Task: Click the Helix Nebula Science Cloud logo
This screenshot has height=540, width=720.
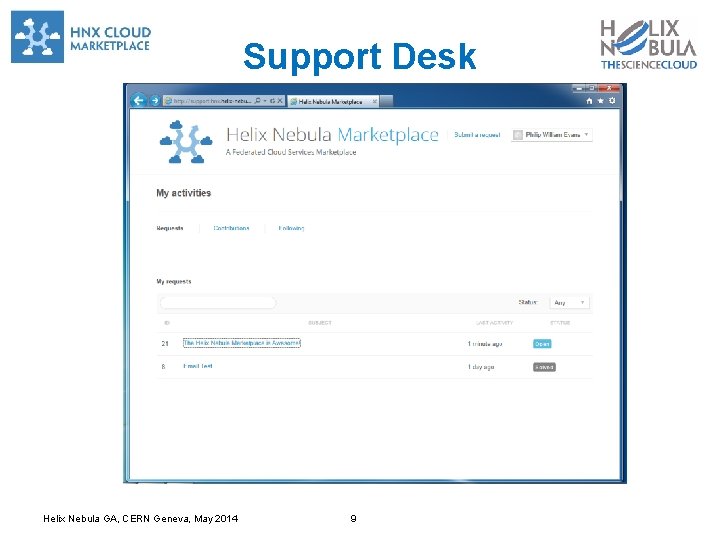Action: tap(648, 44)
